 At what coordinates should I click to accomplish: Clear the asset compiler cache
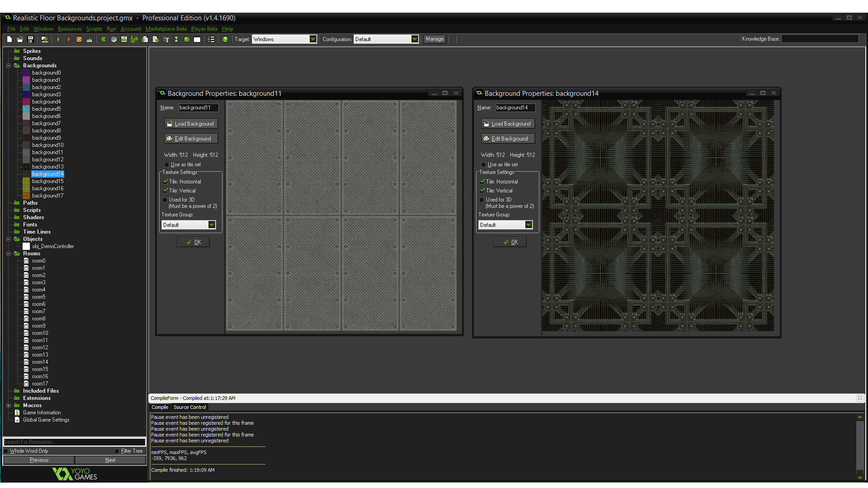(x=90, y=39)
